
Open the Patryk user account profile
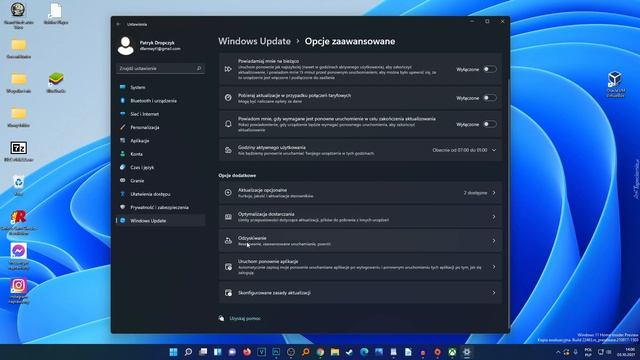[149, 45]
